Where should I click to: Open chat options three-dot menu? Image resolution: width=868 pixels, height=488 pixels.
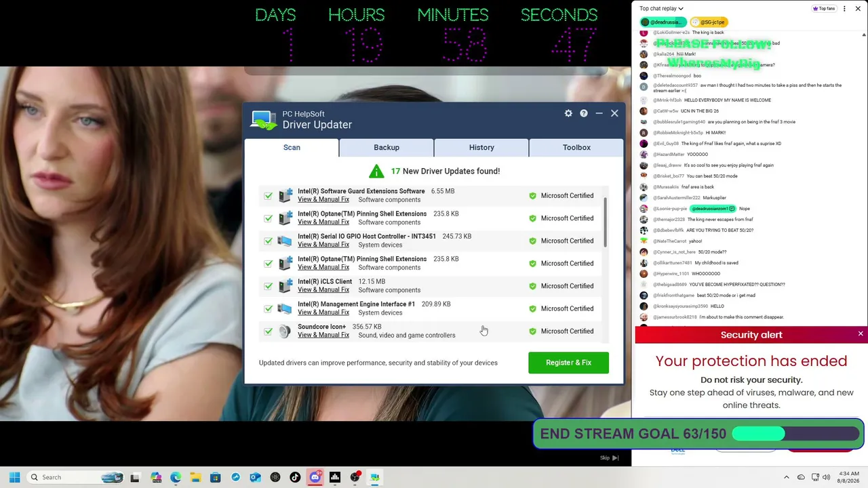click(844, 9)
